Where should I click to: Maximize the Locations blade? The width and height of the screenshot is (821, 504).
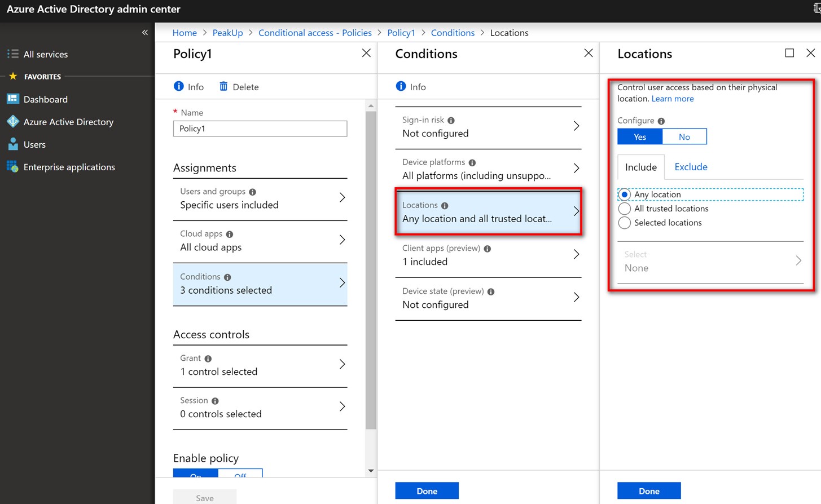(789, 53)
